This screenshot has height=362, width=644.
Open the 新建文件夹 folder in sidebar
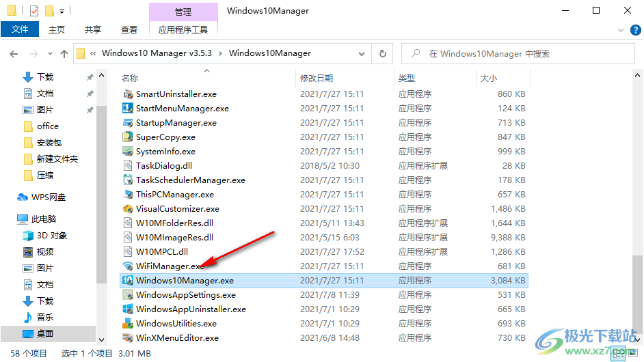(x=57, y=159)
